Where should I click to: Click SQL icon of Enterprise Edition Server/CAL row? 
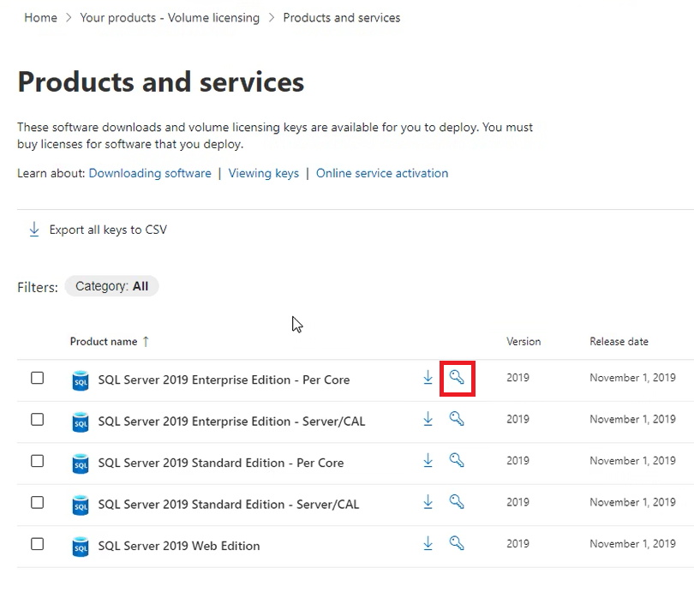click(81, 422)
